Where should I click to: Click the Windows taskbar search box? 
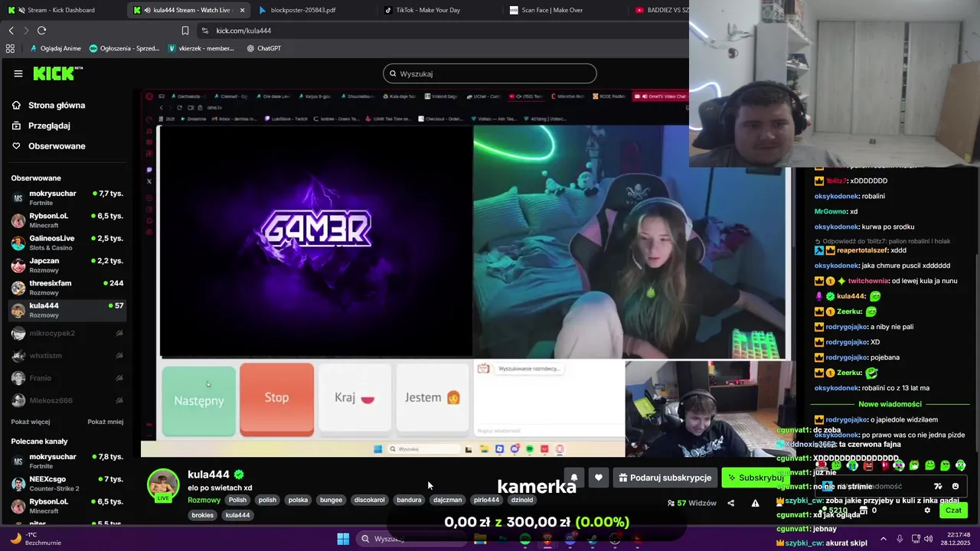412,539
